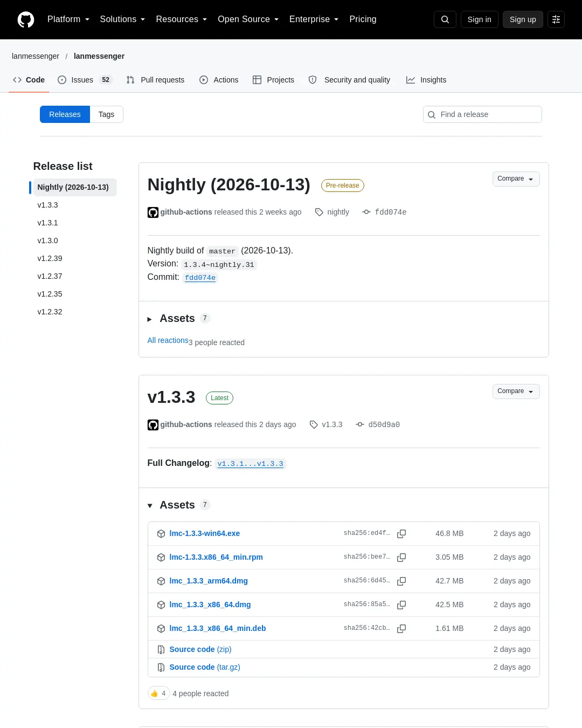Viewport: 582px width, 728px height.
Task: Open the Solutions menu
Action: pyautogui.click(x=122, y=19)
